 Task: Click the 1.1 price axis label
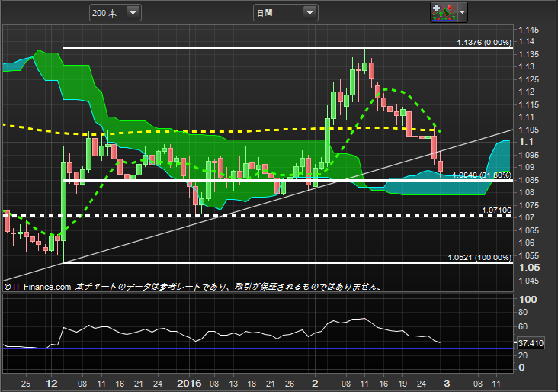(x=526, y=142)
